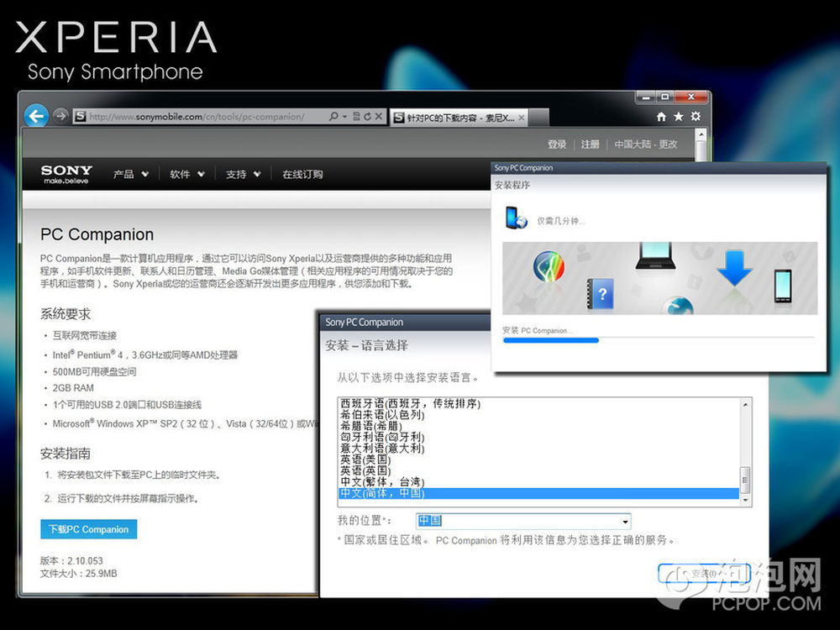Click the 安装指南 heading
The width and height of the screenshot is (840, 630).
tap(66, 454)
